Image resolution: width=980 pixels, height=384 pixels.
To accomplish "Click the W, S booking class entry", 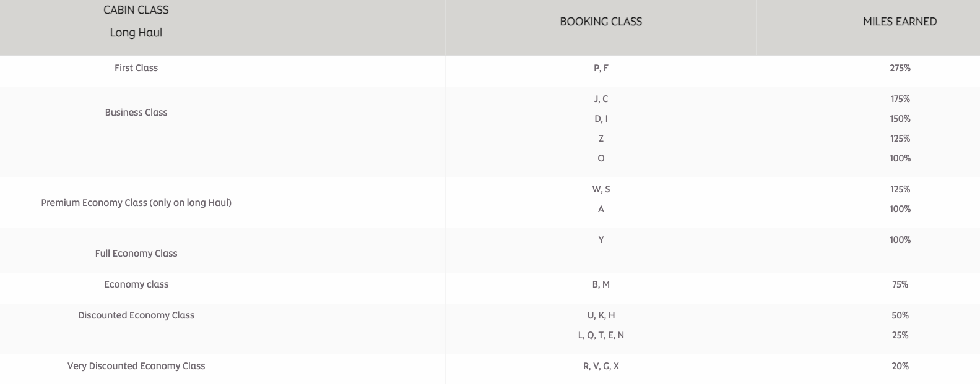I will 601,189.
